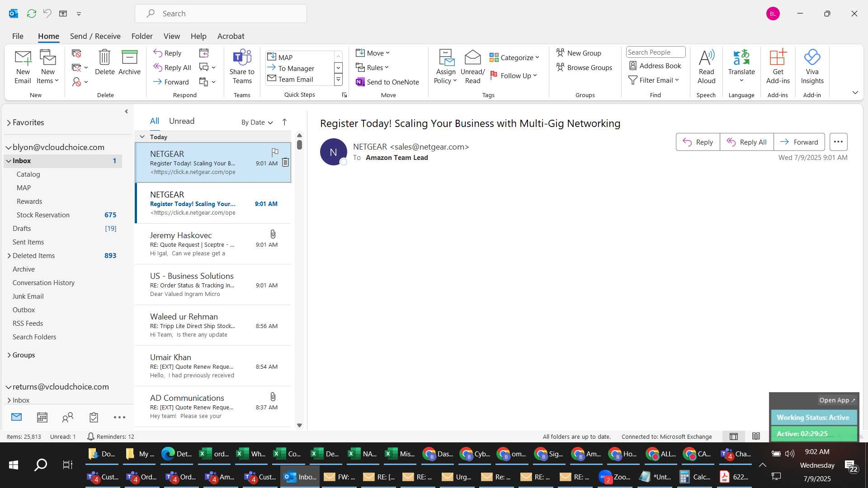Click Mail icon in navigation bar

(16, 417)
